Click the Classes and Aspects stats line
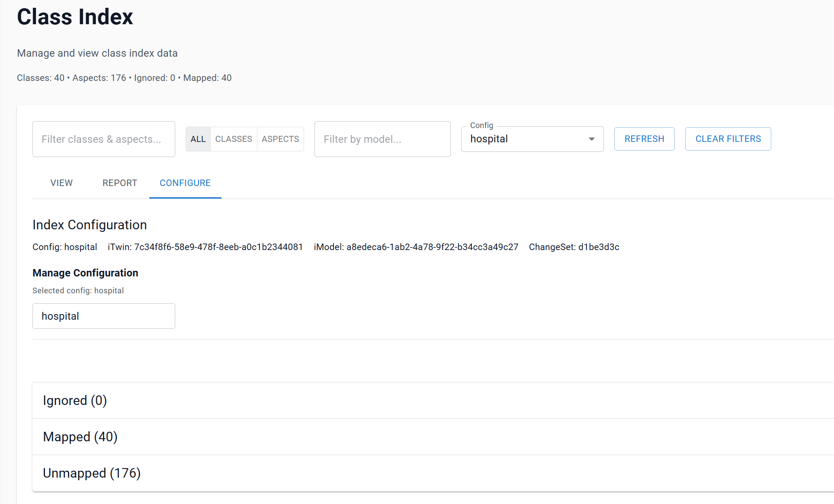This screenshot has width=834, height=504. (x=124, y=78)
